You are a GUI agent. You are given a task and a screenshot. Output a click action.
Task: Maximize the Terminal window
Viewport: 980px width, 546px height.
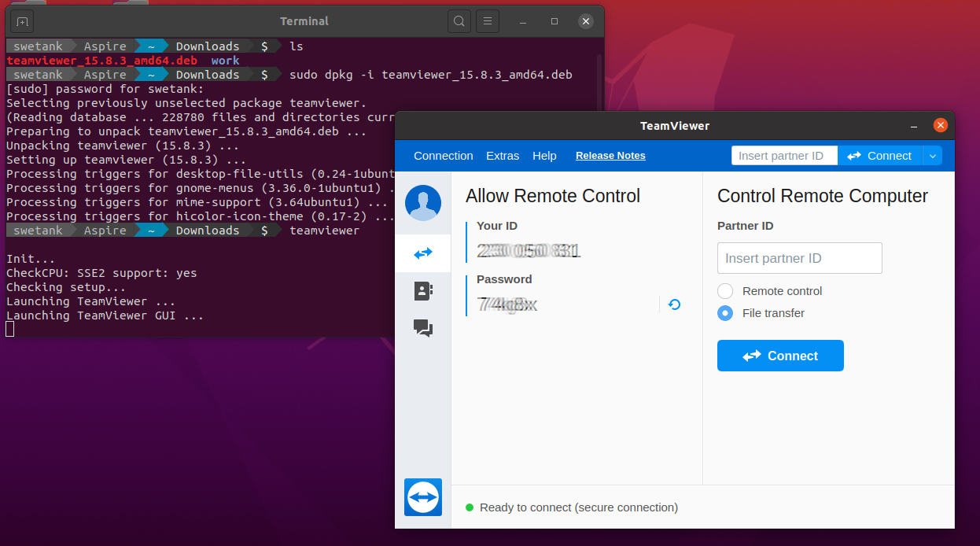coord(554,21)
